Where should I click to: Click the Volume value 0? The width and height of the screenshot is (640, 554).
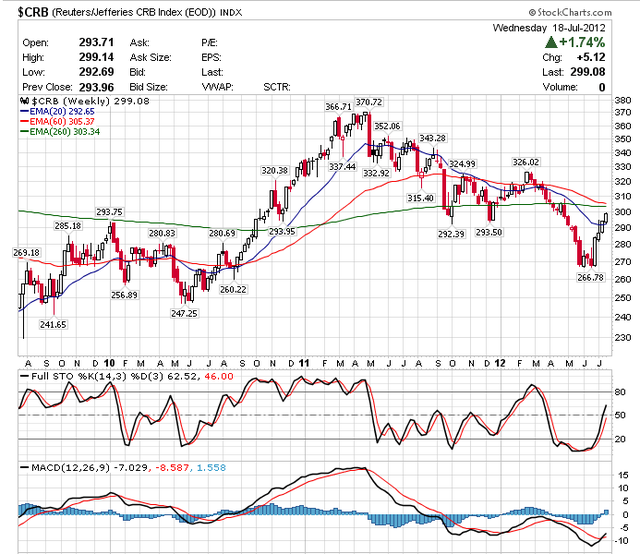602,87
